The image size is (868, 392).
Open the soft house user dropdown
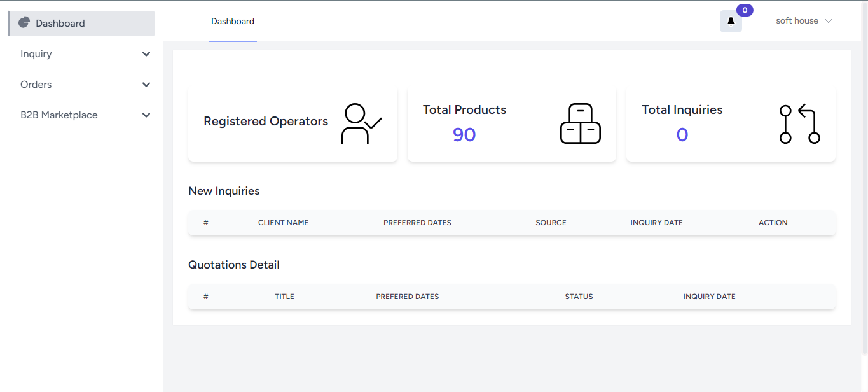pyautogui.click(x=804, y=21)
